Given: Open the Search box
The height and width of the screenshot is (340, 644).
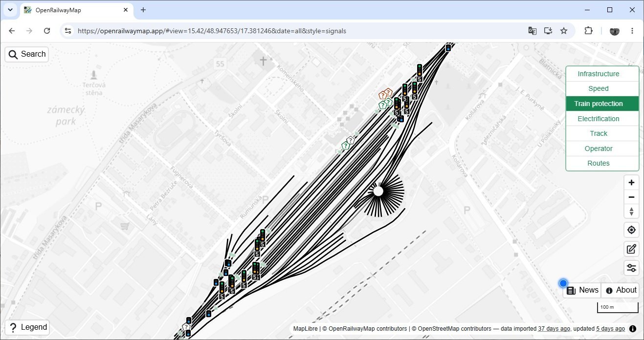Looking at the screenshot, I should tap(27, 54).
